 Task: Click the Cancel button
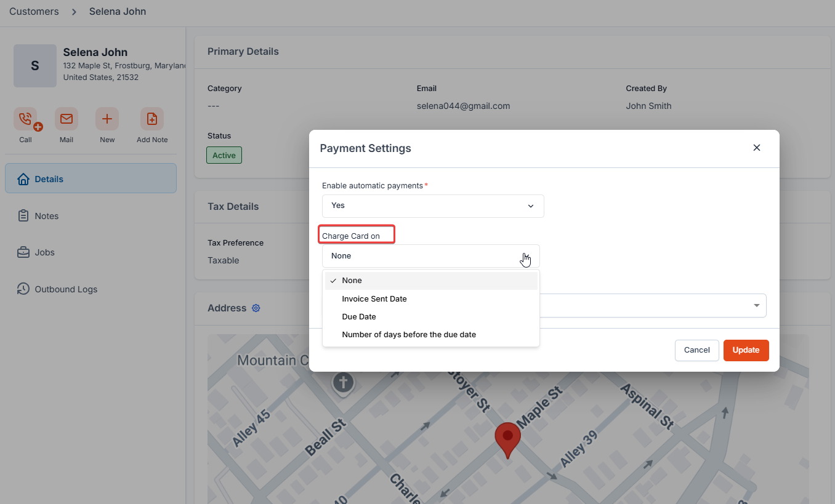[x=697, y=350]
